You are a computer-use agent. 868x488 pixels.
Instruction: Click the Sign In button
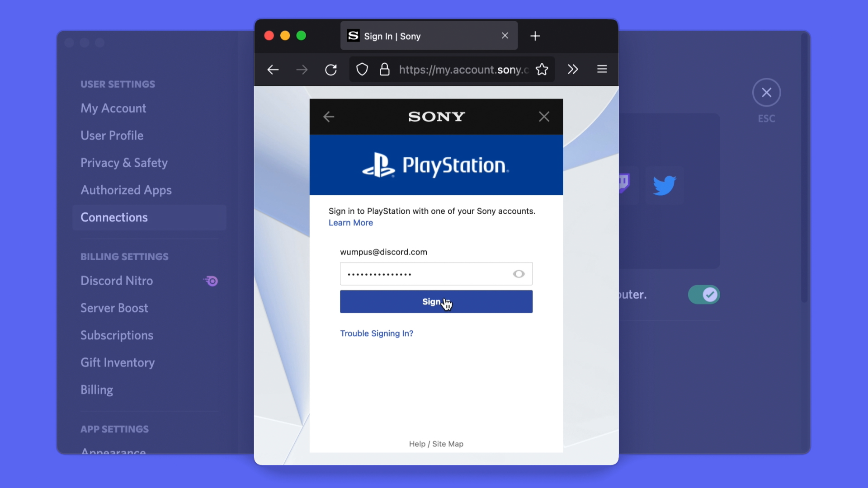[x=436, y=301]
